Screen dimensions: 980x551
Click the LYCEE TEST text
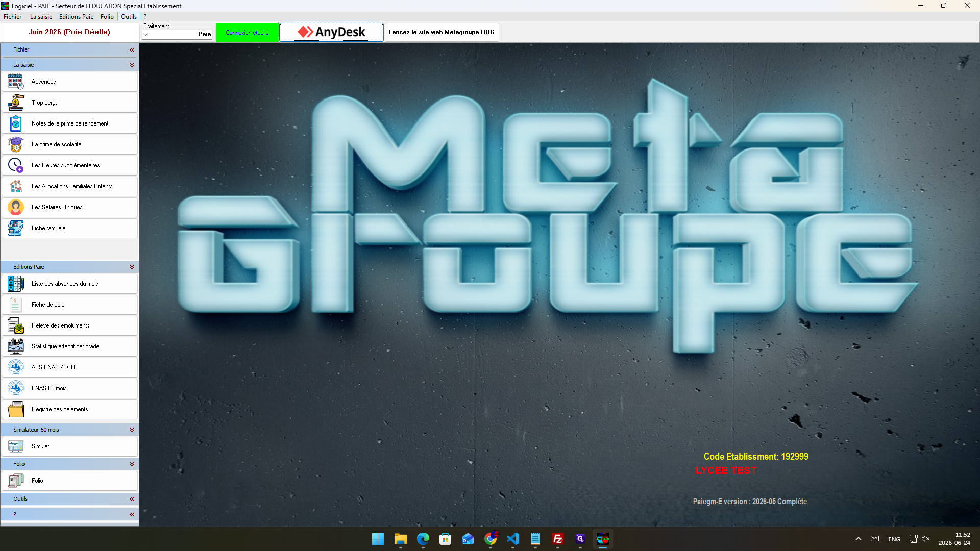pos(726,470)
